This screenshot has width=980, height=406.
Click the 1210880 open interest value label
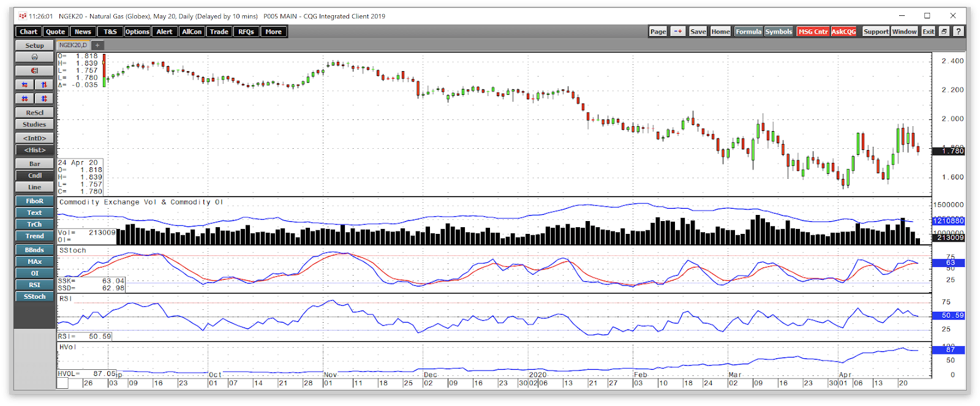click(x=948, y=220)
